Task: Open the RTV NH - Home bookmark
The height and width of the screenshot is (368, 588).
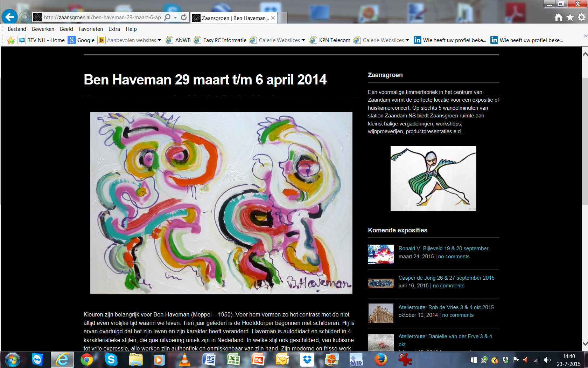Action: [42, 40]
